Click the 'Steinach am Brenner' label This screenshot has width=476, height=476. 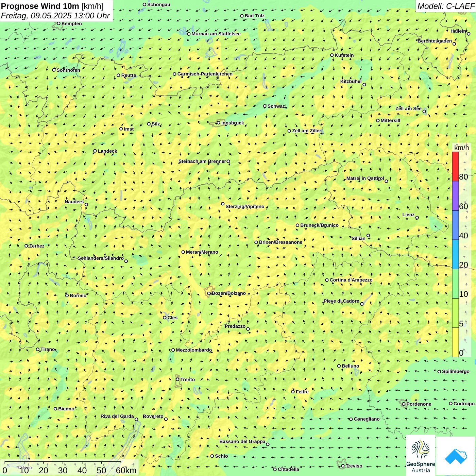click(x=202, y=161)
